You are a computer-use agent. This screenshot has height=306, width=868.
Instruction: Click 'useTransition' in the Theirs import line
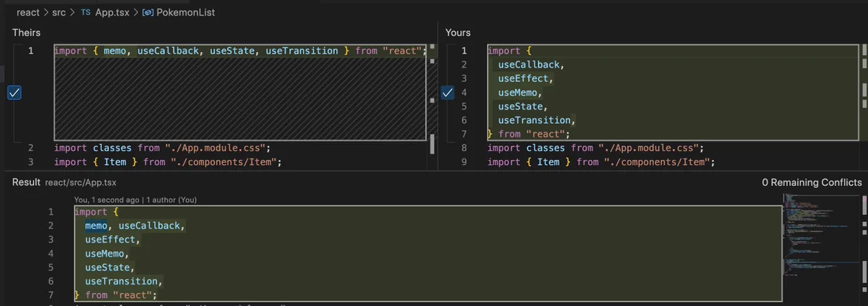point(302,51)
